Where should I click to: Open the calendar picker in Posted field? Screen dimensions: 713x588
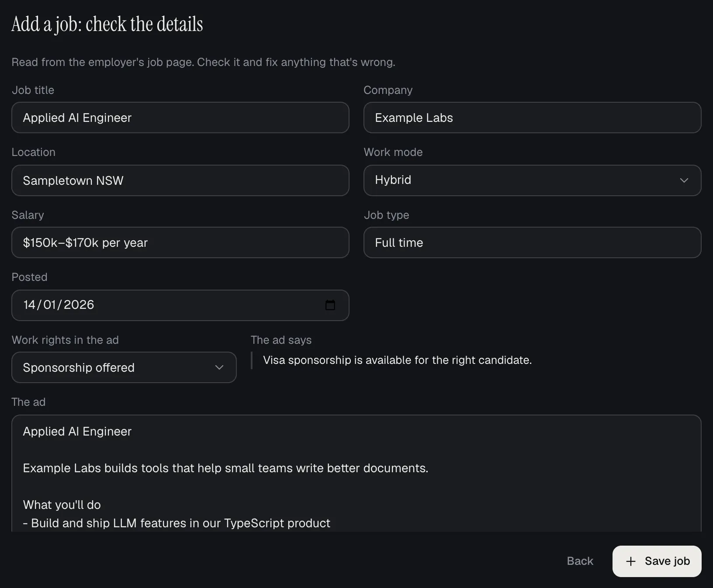tap(330, 305)
